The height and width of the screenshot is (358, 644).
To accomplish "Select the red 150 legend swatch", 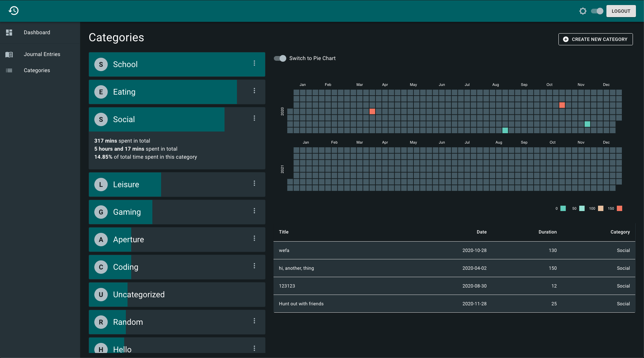I will pyautogui.click(x=620, y=208).
